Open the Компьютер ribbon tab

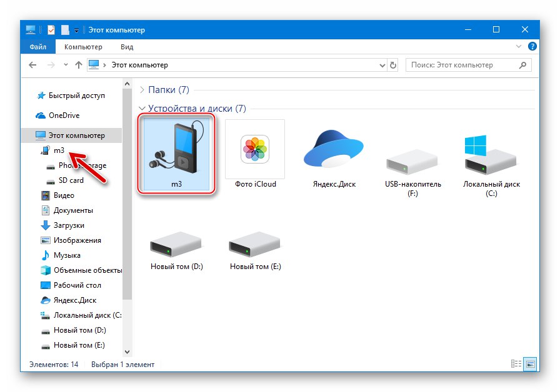(83, 47)
